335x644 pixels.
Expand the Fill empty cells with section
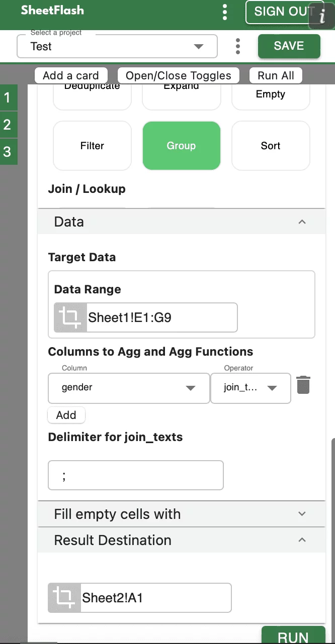302,514
